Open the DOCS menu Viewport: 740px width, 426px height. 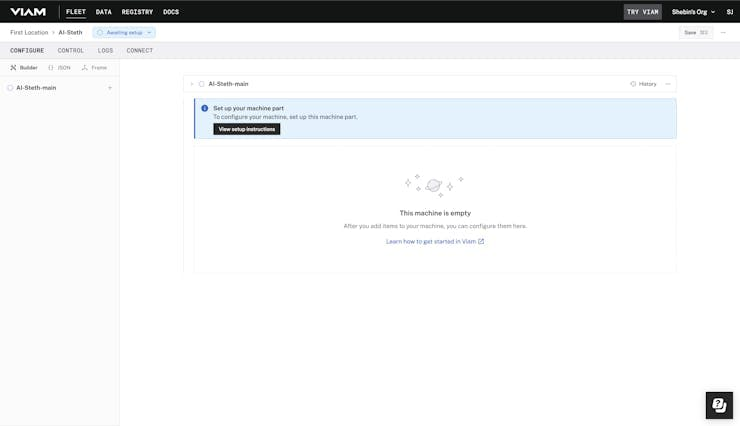coord(171,12)
